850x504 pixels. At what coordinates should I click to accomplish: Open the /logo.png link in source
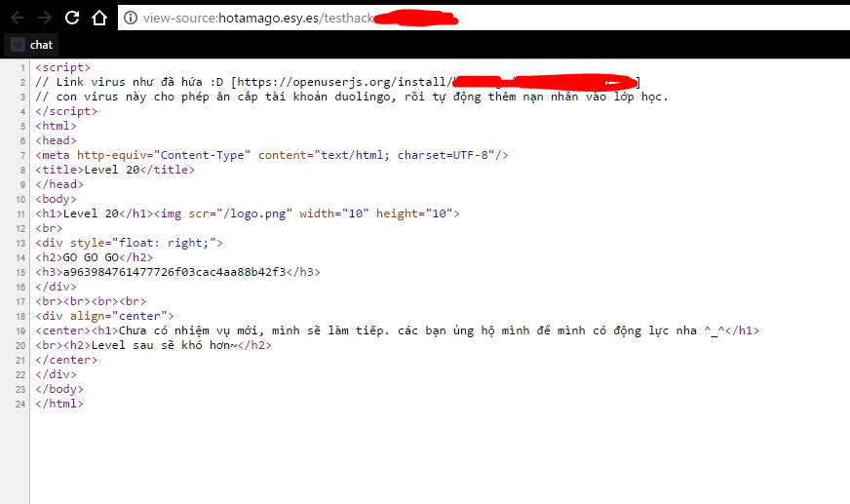coord(254,214)
